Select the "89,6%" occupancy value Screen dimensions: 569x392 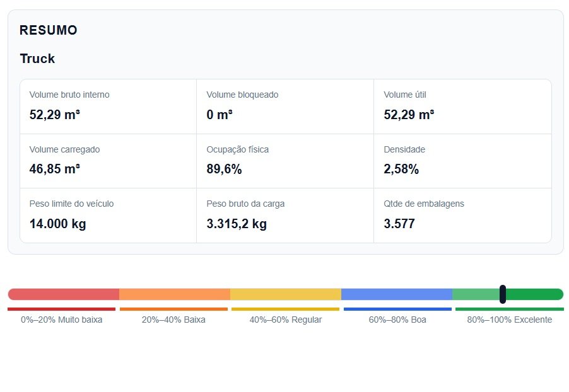pyautogui.click(x=225, y=169)
